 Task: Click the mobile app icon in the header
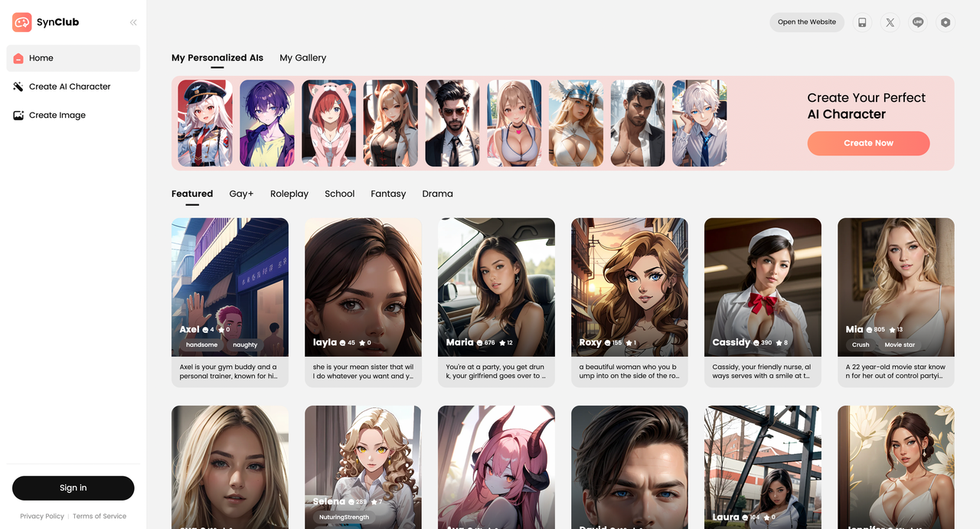tap(862, 22)
